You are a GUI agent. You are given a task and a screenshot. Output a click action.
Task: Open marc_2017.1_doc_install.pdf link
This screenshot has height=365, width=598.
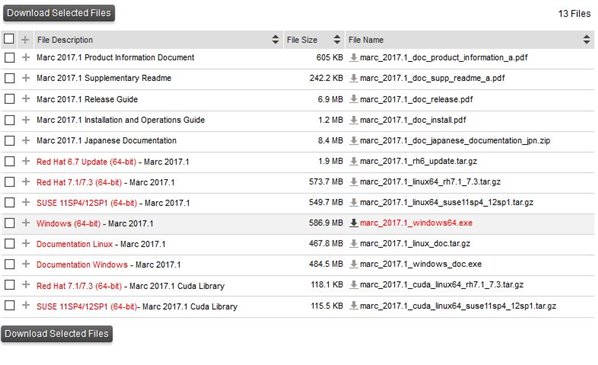click(x=413, y=120)
